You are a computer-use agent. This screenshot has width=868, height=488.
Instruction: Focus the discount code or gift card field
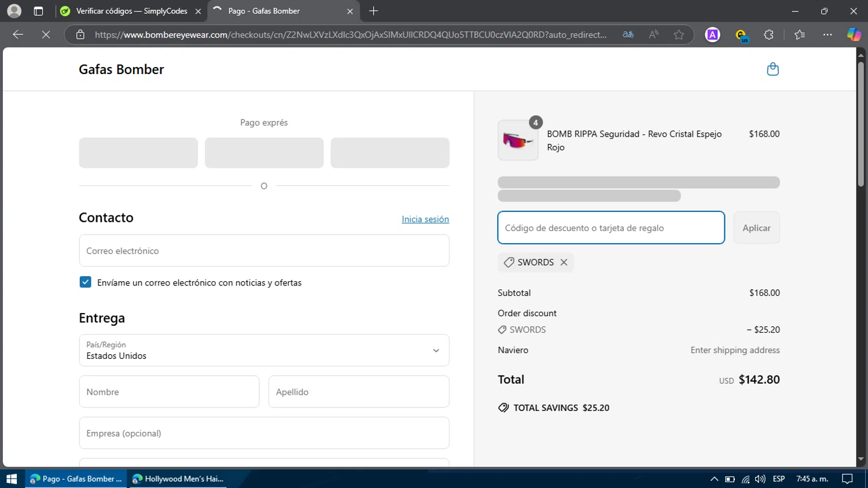(611, 228)
